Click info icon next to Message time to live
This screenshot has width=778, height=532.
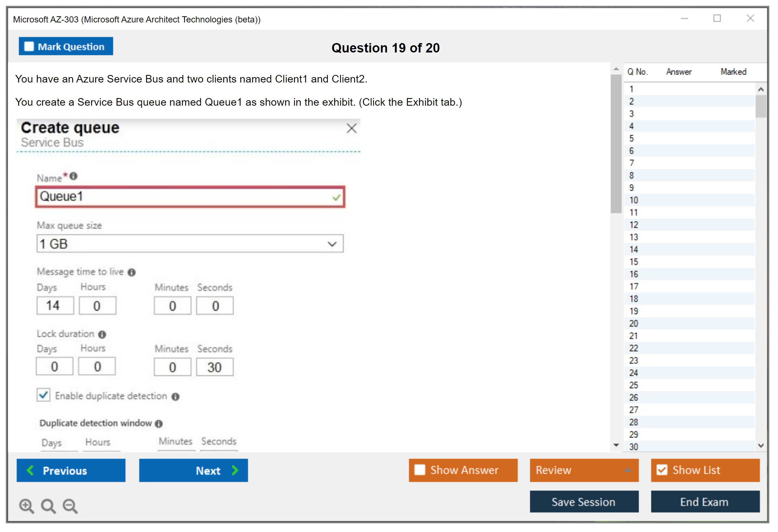(x=132, y=272)
